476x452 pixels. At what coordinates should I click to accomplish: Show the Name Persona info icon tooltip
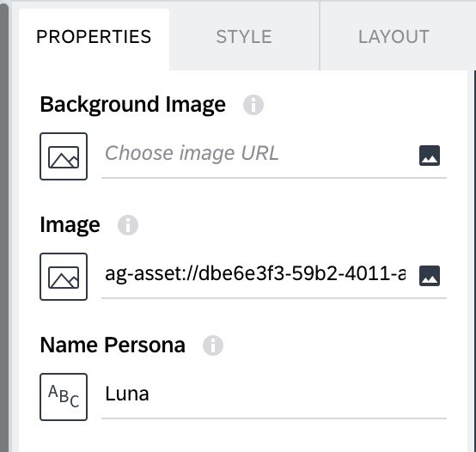pyautogui.click(x=213, y=345)
